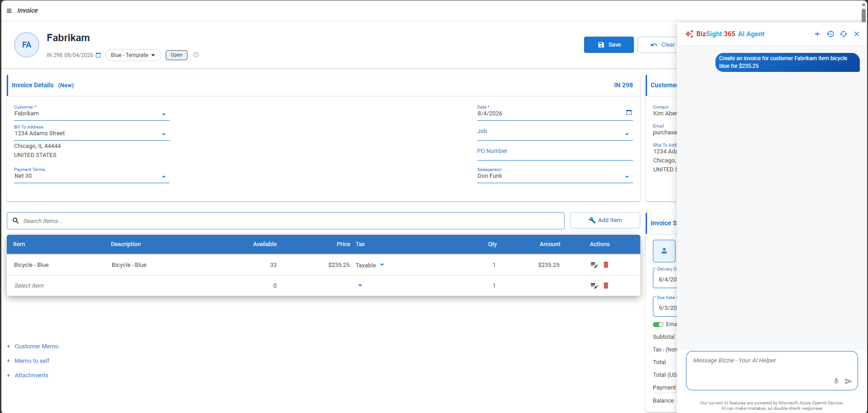Viewport: 868px width, 413px height.
Task: Toggle the Email switch in summary
Action: pyautogui.click(x=658, y=324)
